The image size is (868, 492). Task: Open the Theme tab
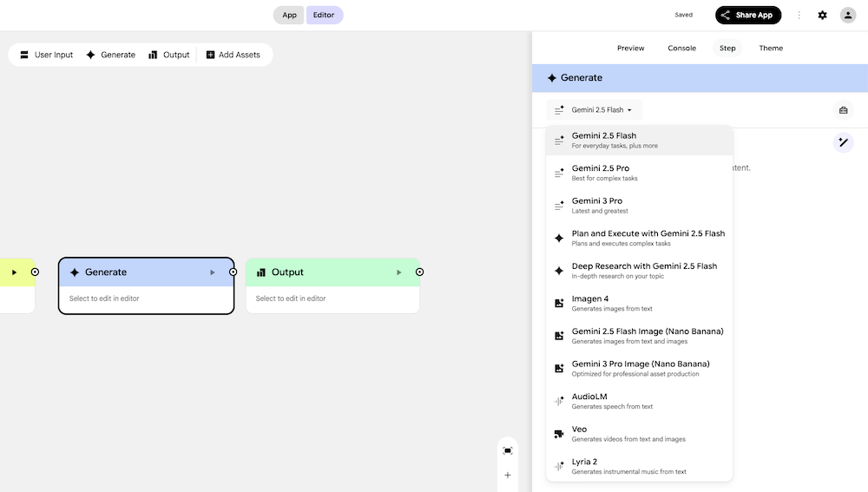pyautogui.click(x=771, y=48)
